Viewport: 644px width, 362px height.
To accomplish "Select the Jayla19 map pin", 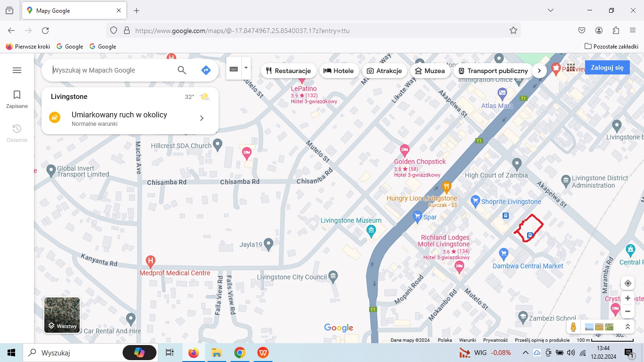I will 268,244.
